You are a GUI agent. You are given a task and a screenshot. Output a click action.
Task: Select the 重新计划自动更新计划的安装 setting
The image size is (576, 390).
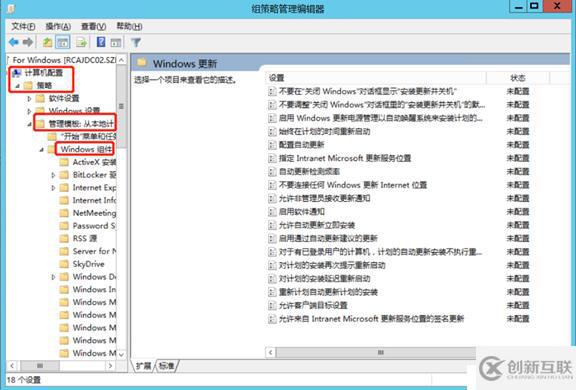(x=328, y=292)
